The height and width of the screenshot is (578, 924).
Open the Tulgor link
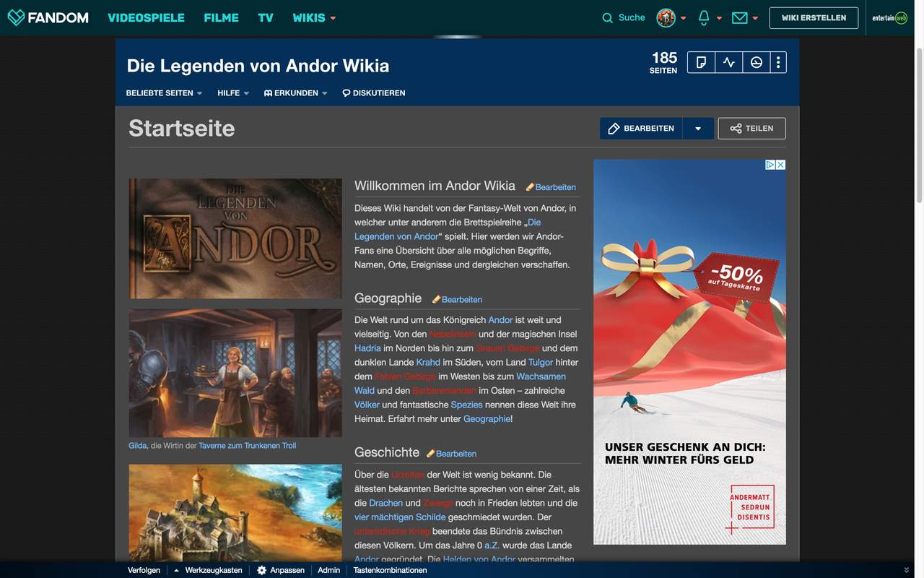541,362
